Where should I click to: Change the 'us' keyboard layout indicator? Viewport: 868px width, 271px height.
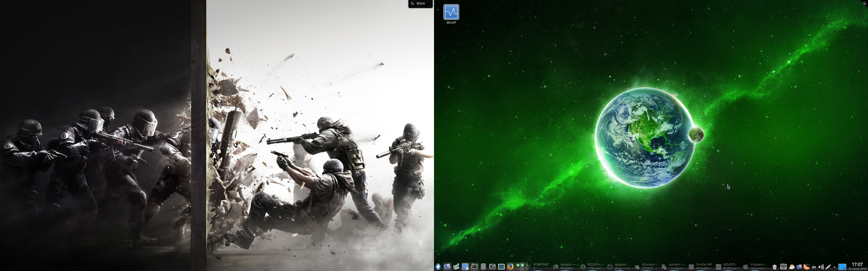814,267
